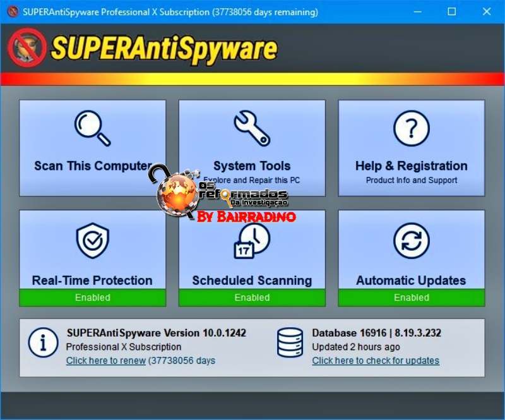The height and width of the screenshot is (420, 505).
Task: Click Database 16916 | 8.19.3.232 text
Action: point(376,333)
